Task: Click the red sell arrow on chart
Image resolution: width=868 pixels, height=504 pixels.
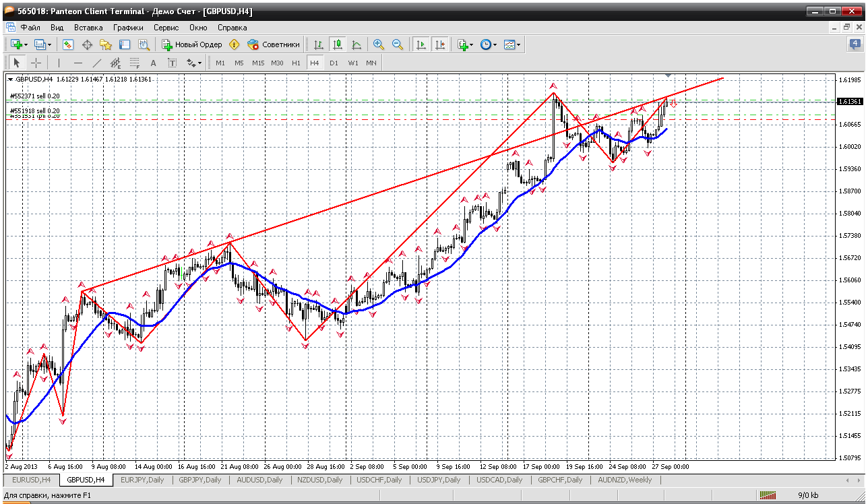Action: coord(673,103)
